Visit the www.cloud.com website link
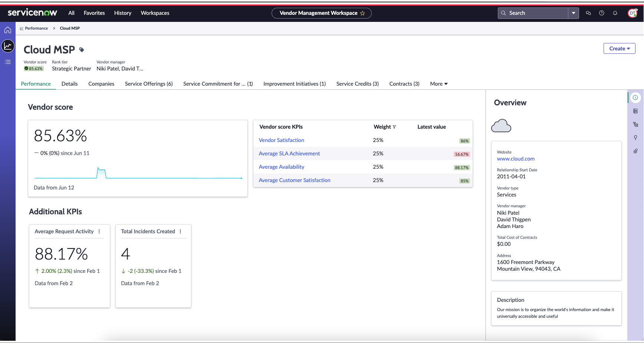This screenshot has width=644, height=343. pos(516,159)
